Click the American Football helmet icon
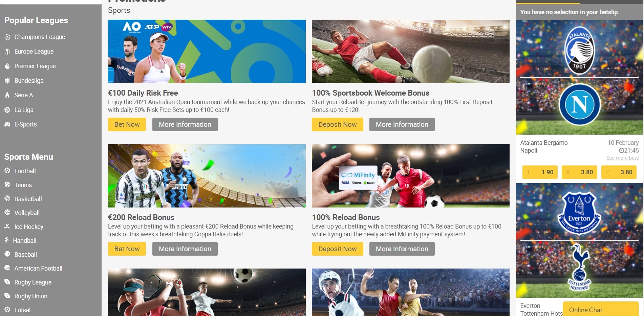 pyautogui.click(x=7, y=268)
